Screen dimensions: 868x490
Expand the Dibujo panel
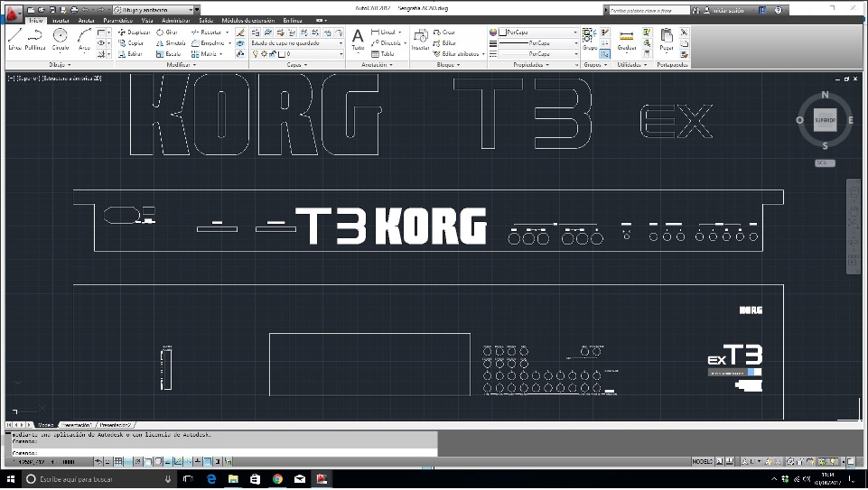[x=60, y=65]
